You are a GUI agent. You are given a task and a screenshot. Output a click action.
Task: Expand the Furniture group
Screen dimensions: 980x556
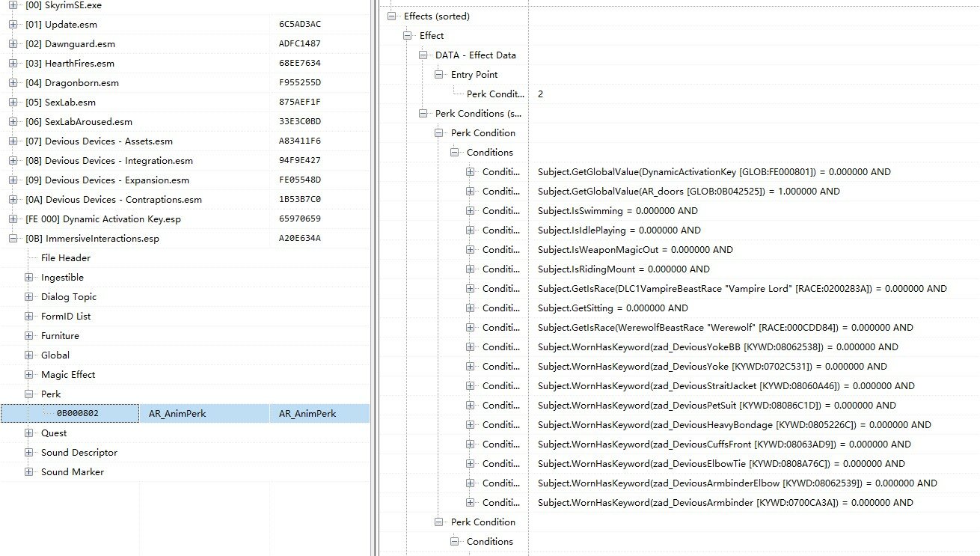click(28, 336)
